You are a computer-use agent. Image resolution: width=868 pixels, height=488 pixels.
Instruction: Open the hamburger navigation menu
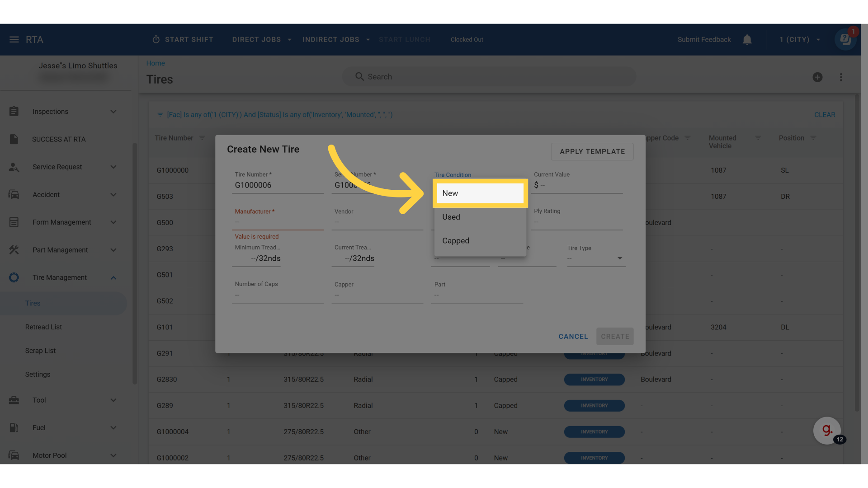14,40
